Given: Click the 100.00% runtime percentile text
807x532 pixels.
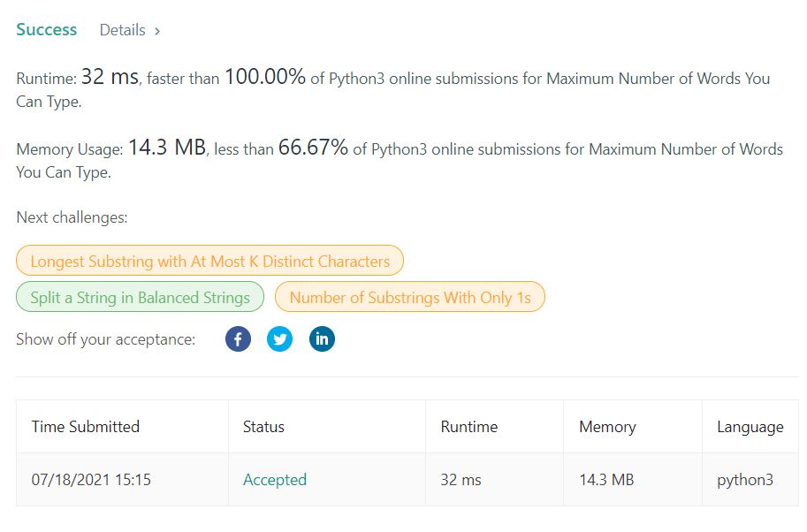Looking at the screenshot, I should 265,77.
